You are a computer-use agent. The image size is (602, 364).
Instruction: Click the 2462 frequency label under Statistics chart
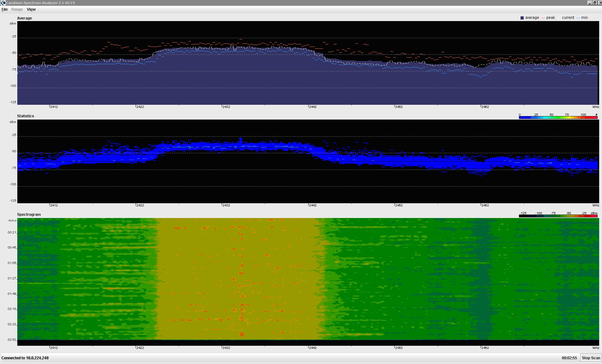click(x=485, y=205)
